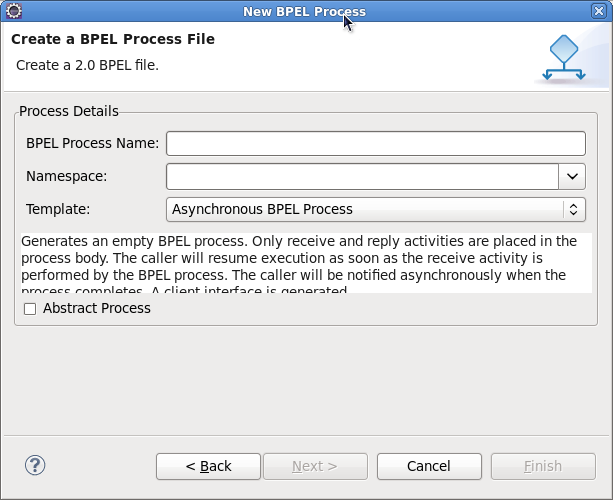Image resolution: width=613 pixels, height=500 pixels.
Task: Enable the Abstract Process checkbox
Action: [x=30, y=309]
